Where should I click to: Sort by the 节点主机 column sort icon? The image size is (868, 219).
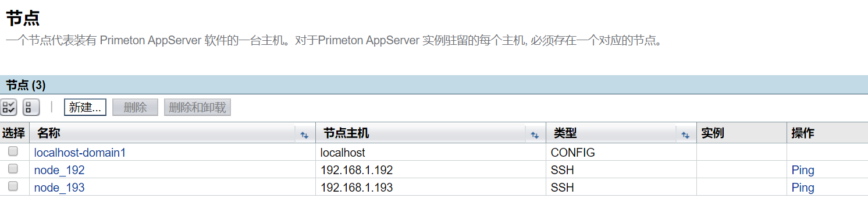(535, 135)
